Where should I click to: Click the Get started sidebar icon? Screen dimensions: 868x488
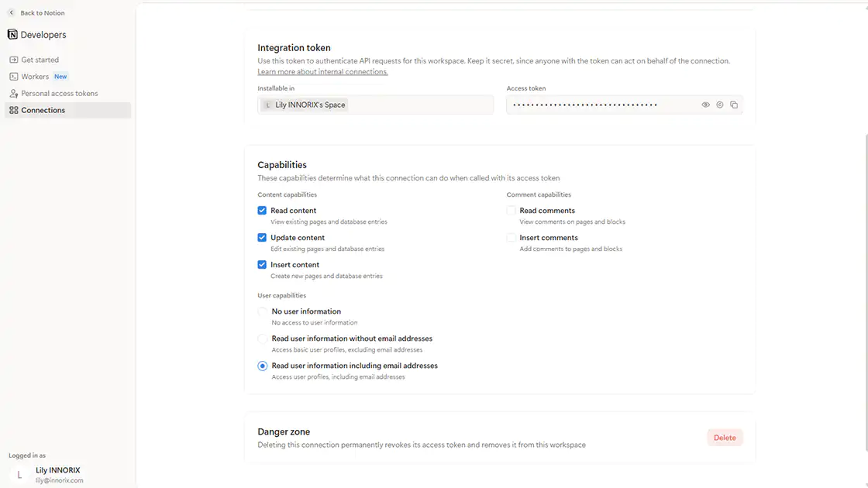[x=14, y=60]
